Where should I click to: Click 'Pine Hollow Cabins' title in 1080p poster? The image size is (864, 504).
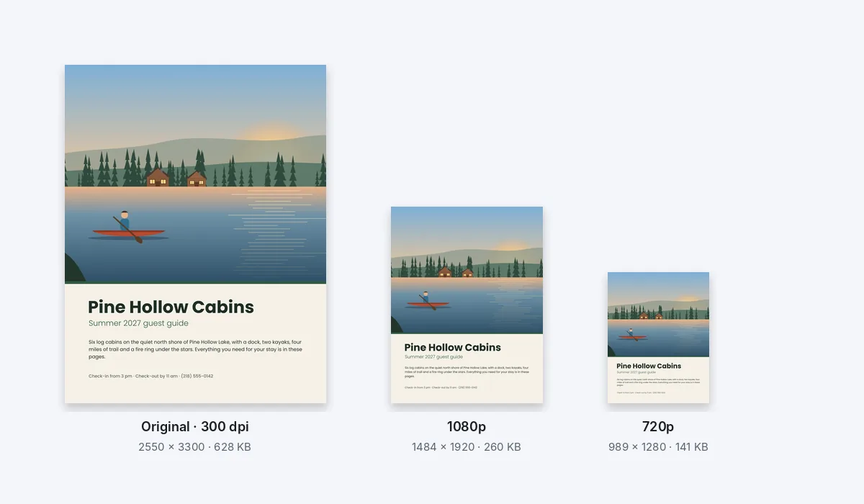click(x=453, y=347)
